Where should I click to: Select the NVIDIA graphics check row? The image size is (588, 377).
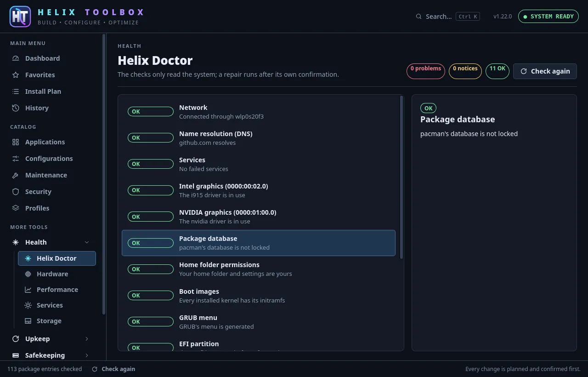point(259,217)
